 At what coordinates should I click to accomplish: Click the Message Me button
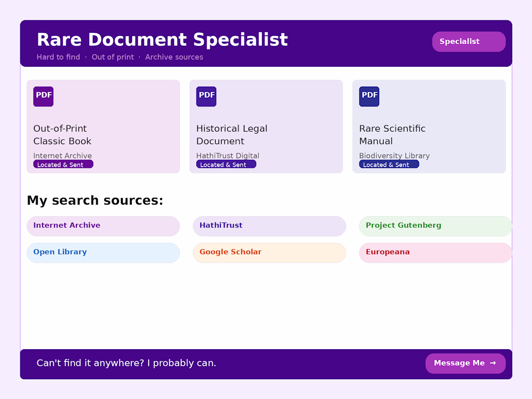[465, 363]
